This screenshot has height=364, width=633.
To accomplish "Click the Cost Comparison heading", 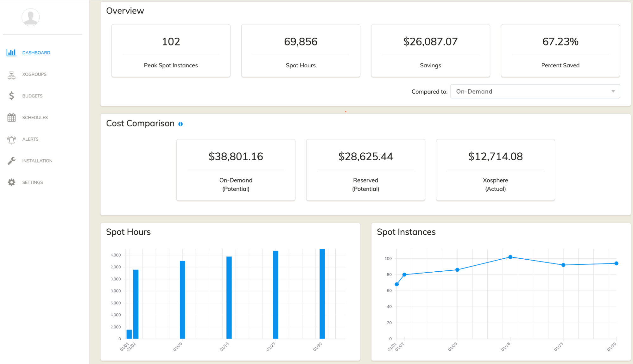I will coord(140,123).
